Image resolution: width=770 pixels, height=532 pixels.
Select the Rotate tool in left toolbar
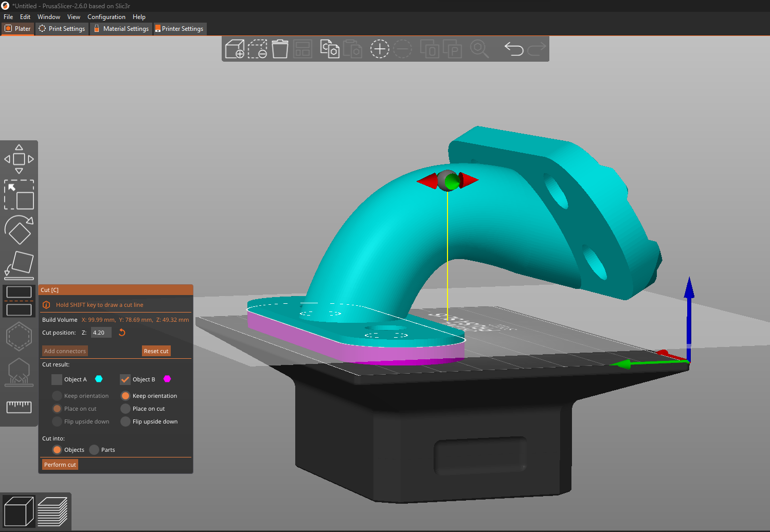pyautogui.click(x=19, y=230)
